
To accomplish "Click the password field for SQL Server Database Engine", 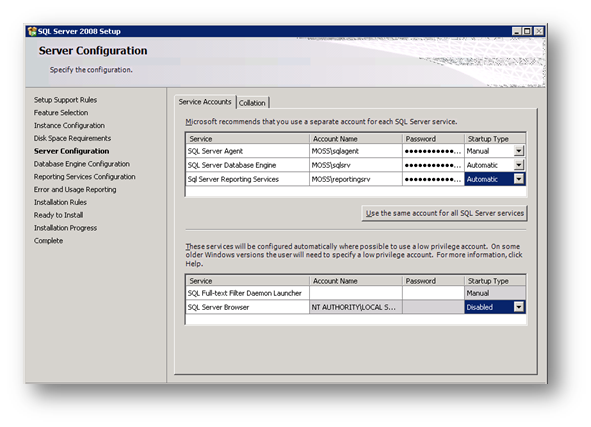I will click(x=433, y=165).
